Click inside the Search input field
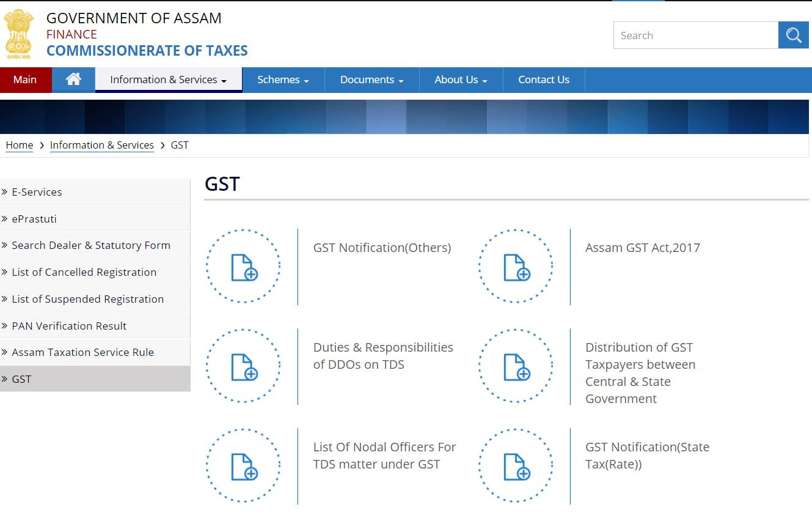 point(695,35)
